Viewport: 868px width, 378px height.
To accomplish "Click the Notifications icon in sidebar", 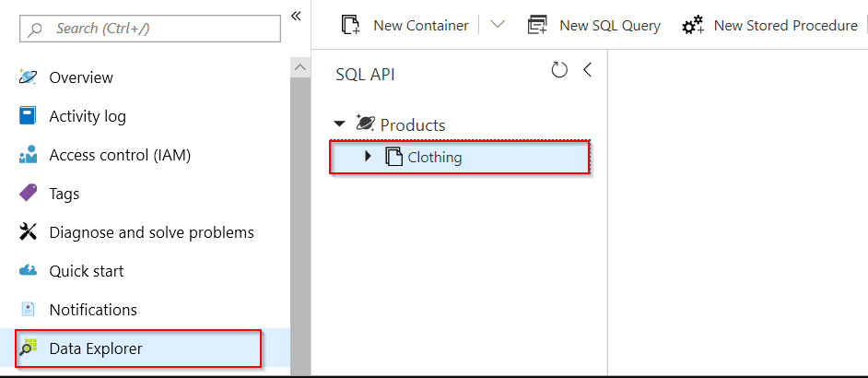I will point(28,310).
